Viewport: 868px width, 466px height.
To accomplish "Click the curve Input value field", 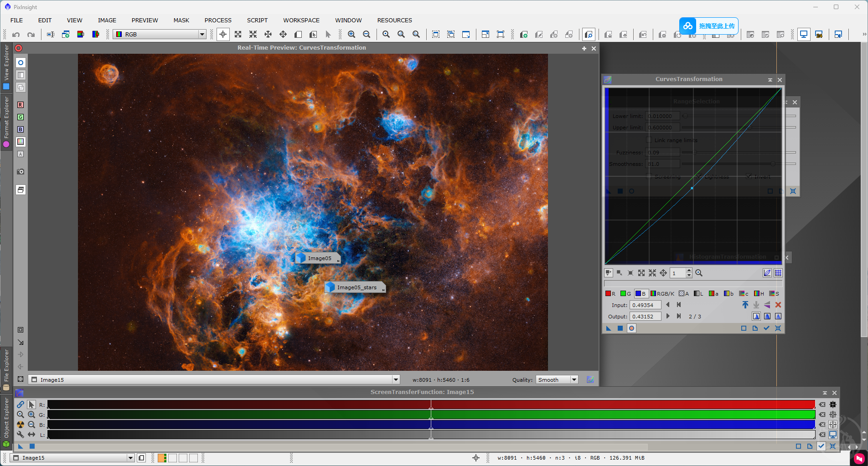I will tap(645, 305).
